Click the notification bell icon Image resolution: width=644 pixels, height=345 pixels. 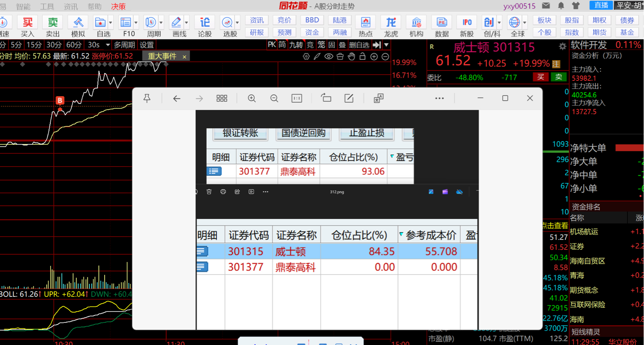tap(561, 6)
